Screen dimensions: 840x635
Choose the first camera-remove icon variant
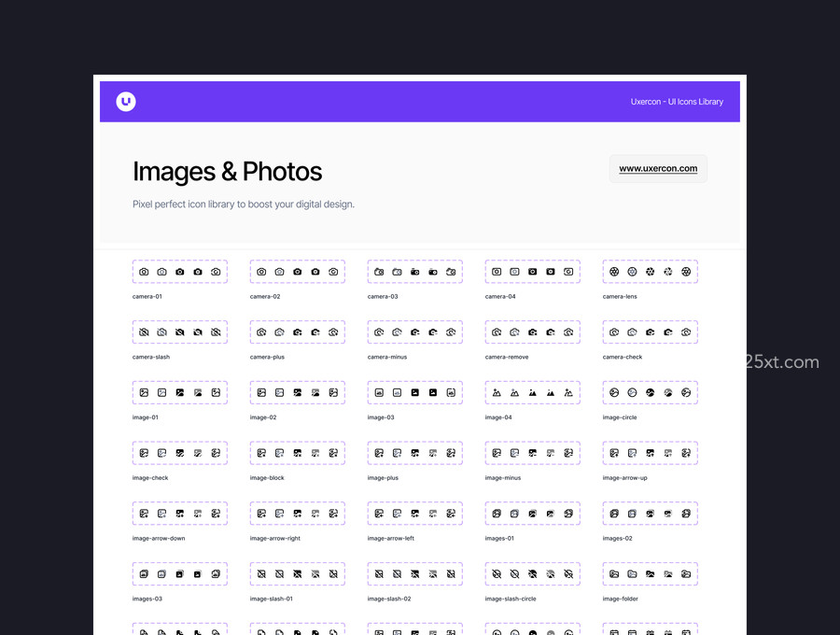tap(497, 332)
